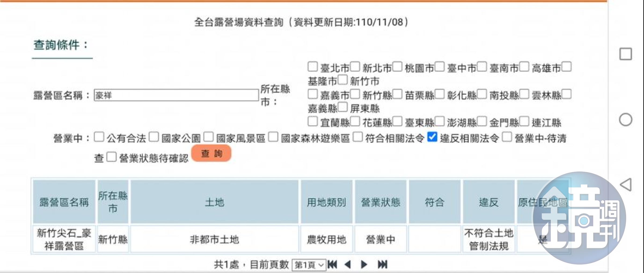Viewport: 644px width, 273px height.
Task: Click the 用地類別 table column header
Action: (327, 202)
